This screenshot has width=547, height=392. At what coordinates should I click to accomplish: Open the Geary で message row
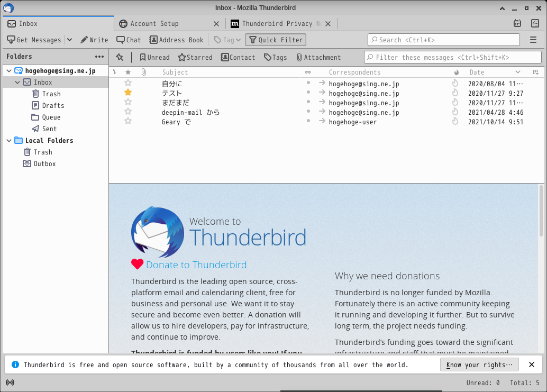326,122
